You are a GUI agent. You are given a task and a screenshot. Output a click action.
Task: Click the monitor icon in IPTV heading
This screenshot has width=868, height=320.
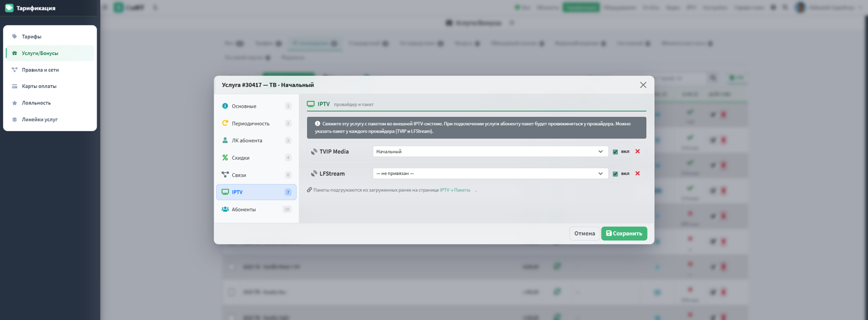pos(311,104)
